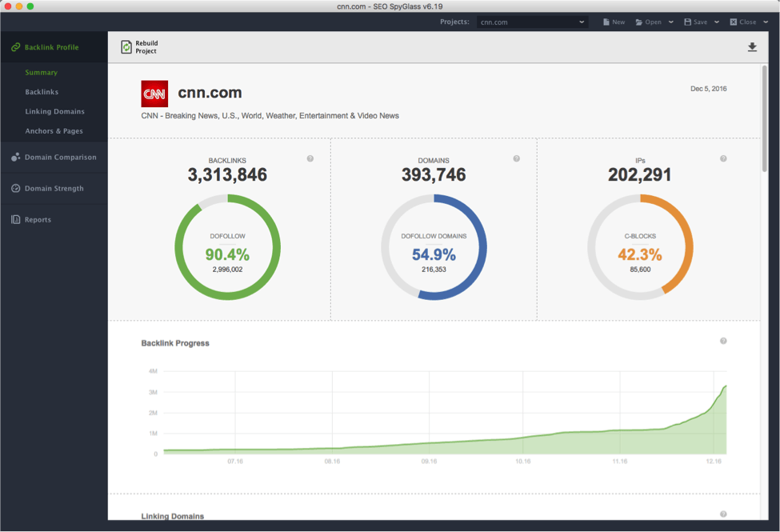Click the download report arrow icon

[x=752, y=47]
